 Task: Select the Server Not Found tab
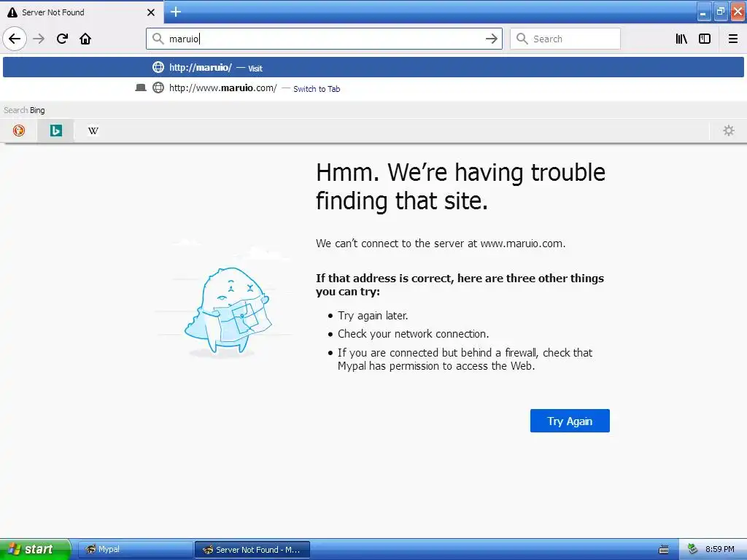pos(82,12)
